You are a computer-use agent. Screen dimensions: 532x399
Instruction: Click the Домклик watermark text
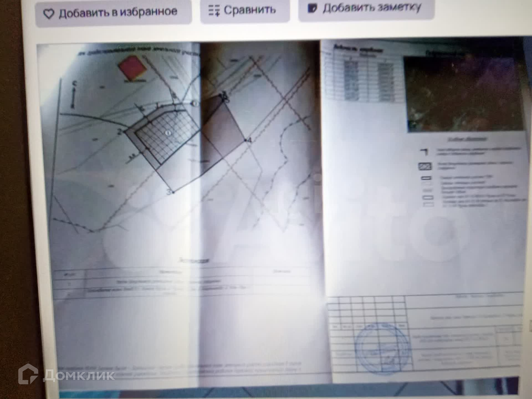[x=79, y=376]
